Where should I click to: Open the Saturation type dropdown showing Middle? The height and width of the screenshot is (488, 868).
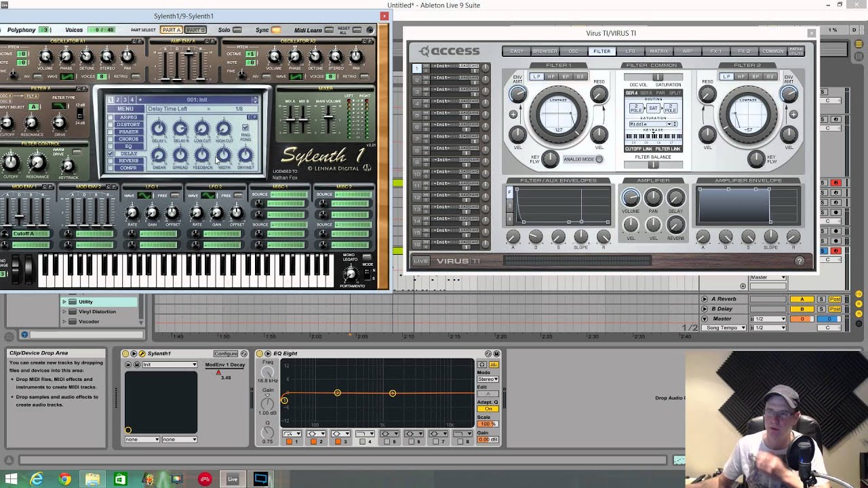[x=653, y=124]
